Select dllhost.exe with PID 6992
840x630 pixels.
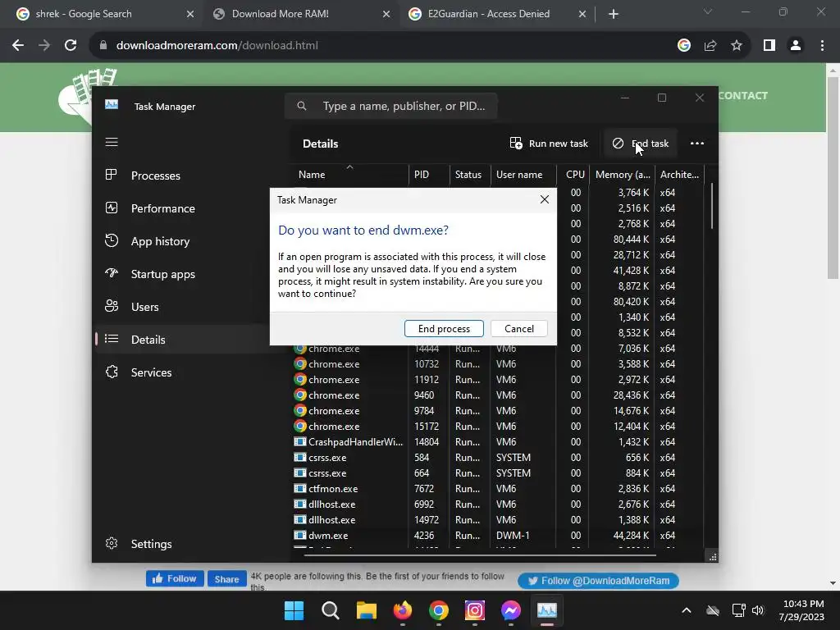coord(498,504)
